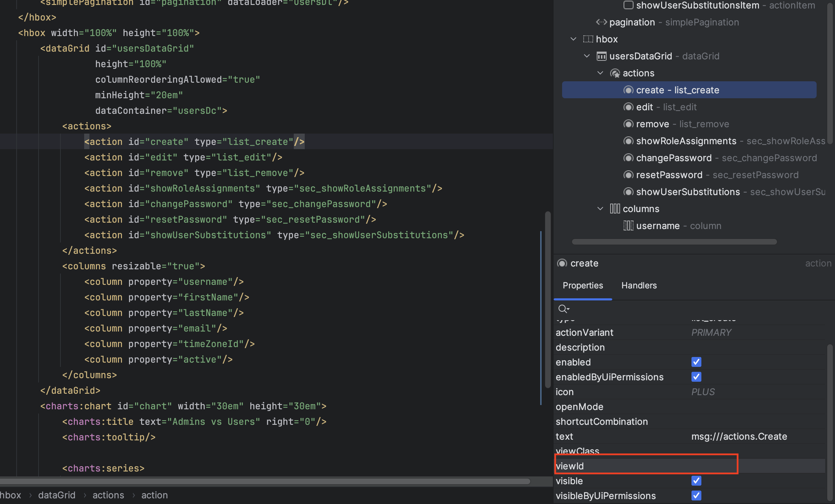835x504 pixels.
Task: Select the pagination tree row
Action: coord(689,22)
